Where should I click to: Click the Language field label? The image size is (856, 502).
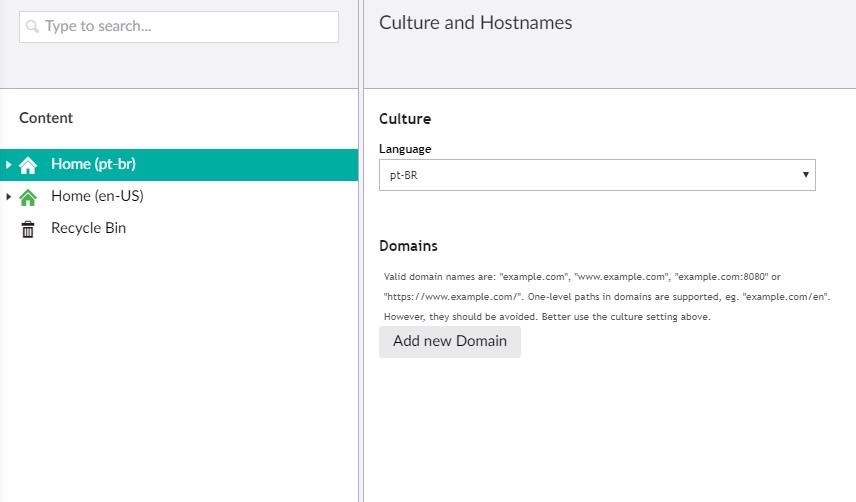pyautogui.click(x=405, y=149)
